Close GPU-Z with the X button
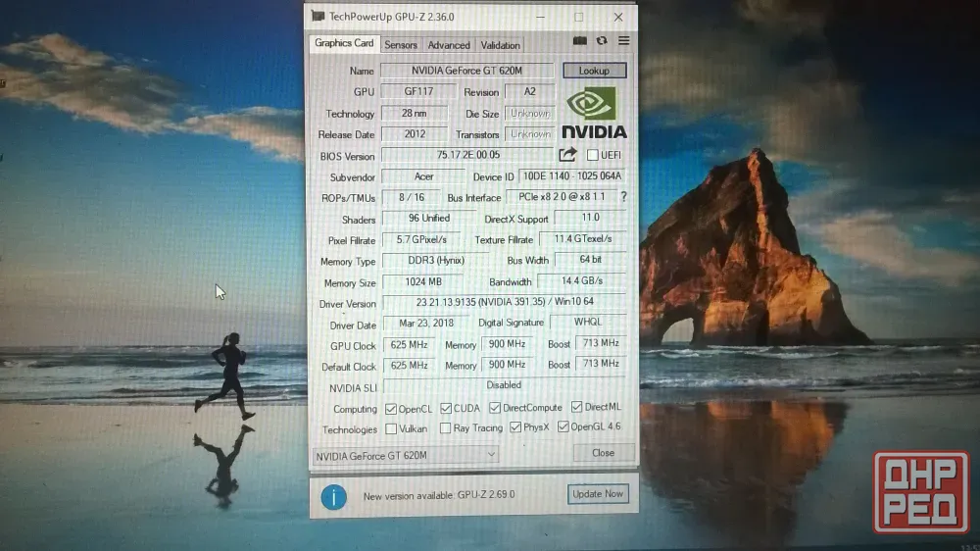Image resolution: width=980 pixels, height=551 pixels. tap(618, 17)
